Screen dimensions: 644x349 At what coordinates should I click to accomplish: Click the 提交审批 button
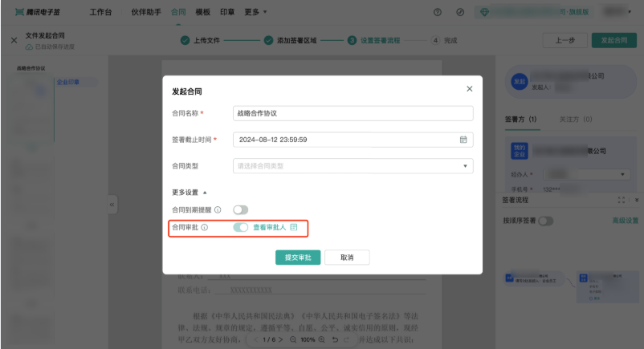(298, 258)
